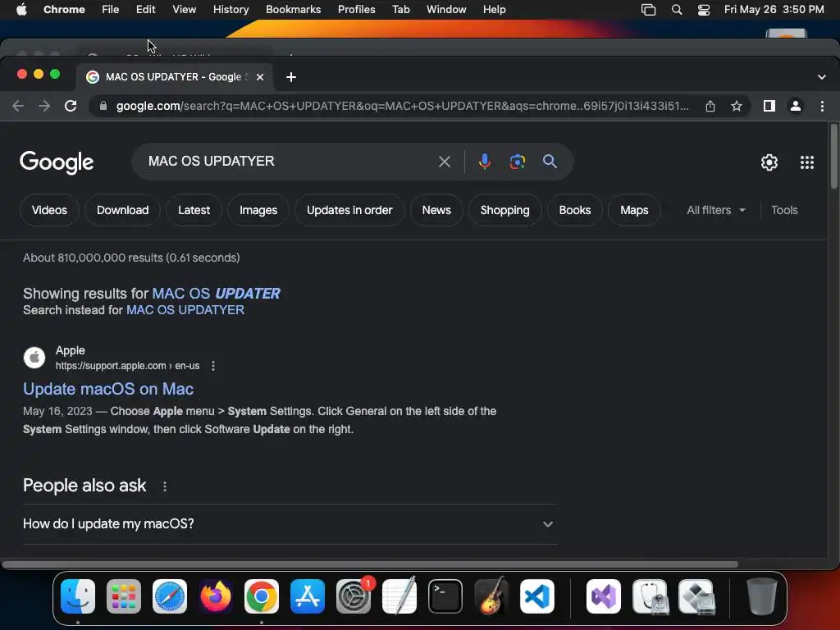Open the Profiles menu
This screenshot has height=630, width=840.
pyautogui.click(x=356, y=9)
